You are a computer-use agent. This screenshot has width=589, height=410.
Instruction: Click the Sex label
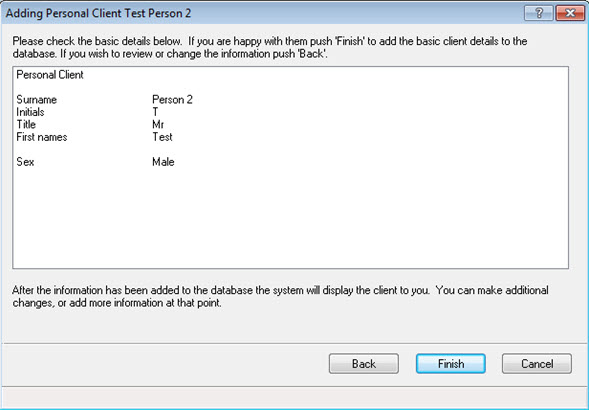click(25, 162)
